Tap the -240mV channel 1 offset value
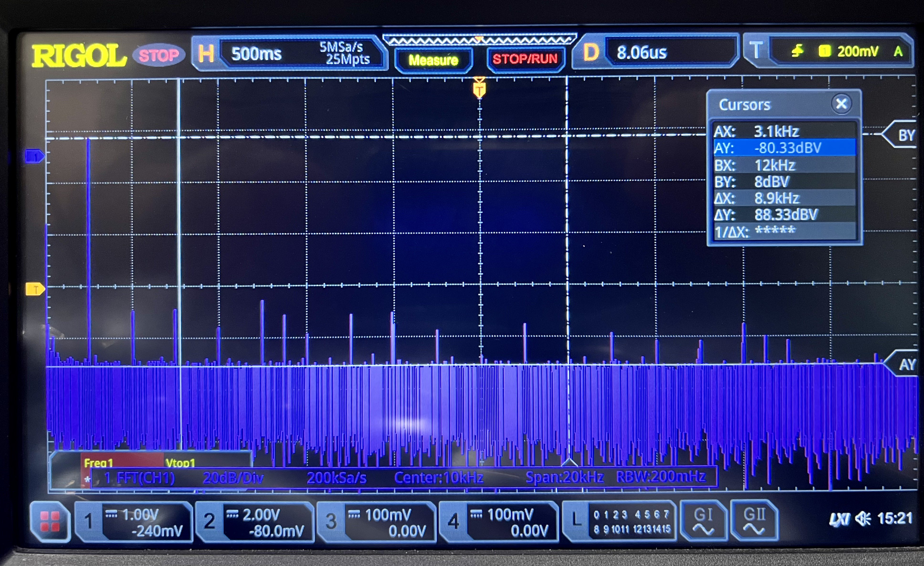This screenshot has height=566, width=924. pyautogui.click(x=157, y=531)
